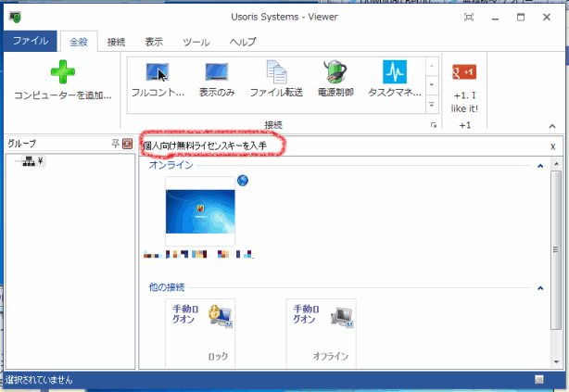Image resolution: width=569 pixels, height=392 pixels.
Task: Click the Viewer app icon in title bar
Action: click(15, 17)
